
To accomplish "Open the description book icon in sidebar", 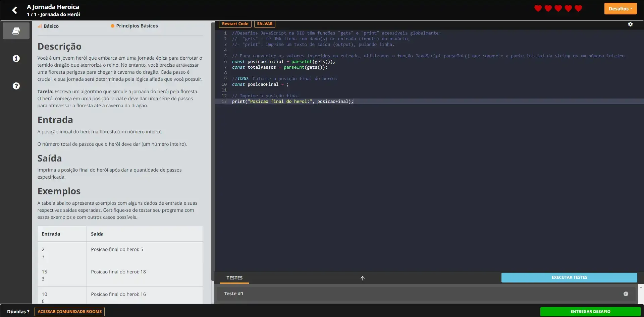I will tap(16, 31).
